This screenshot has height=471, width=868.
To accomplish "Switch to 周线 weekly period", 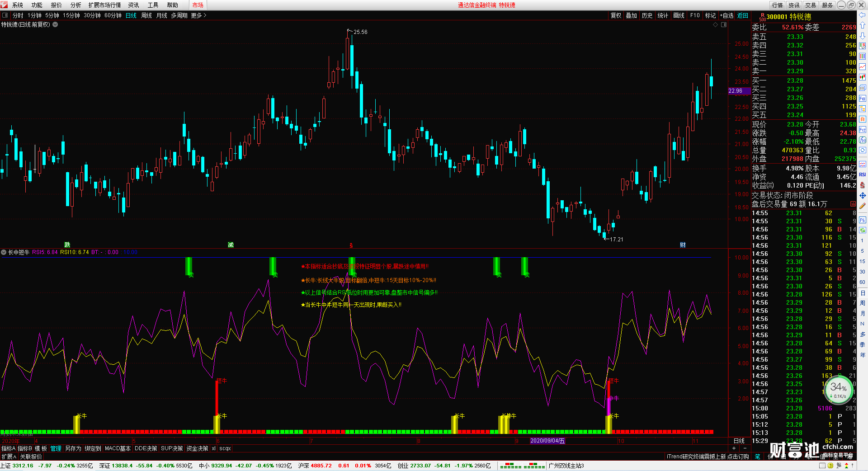I will pos(146,15).
